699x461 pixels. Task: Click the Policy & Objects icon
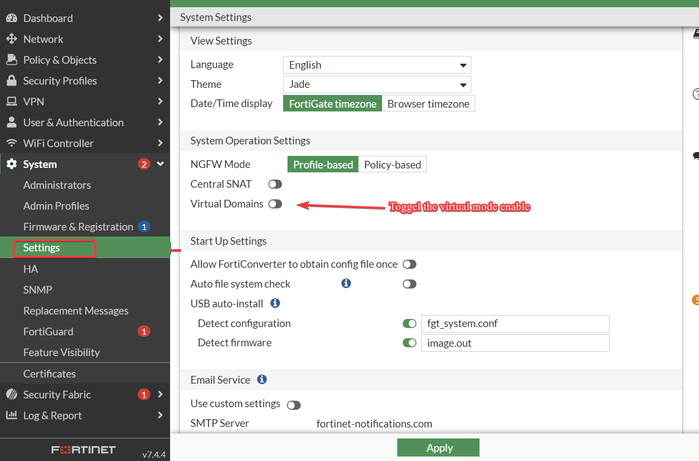(x=12, y=60)
